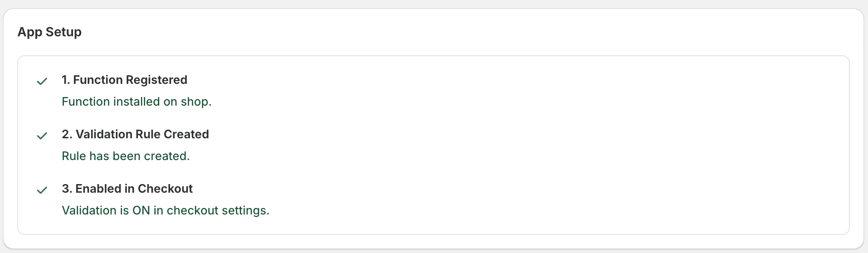This screenshot has width=868, height=253.
Task: Click the word "Setup" in the heading
Action: tap(63, 32)
